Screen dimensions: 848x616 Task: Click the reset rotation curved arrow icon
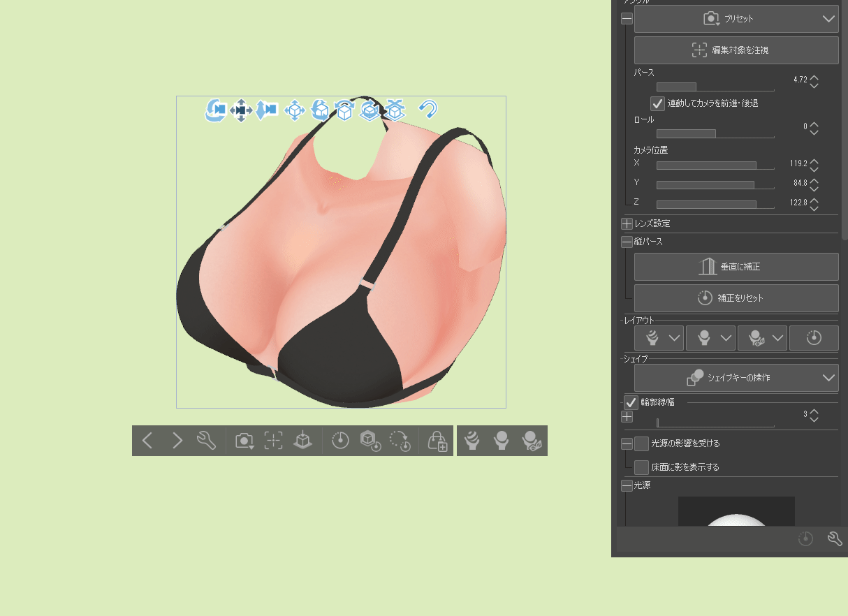[x=427, y=109]
